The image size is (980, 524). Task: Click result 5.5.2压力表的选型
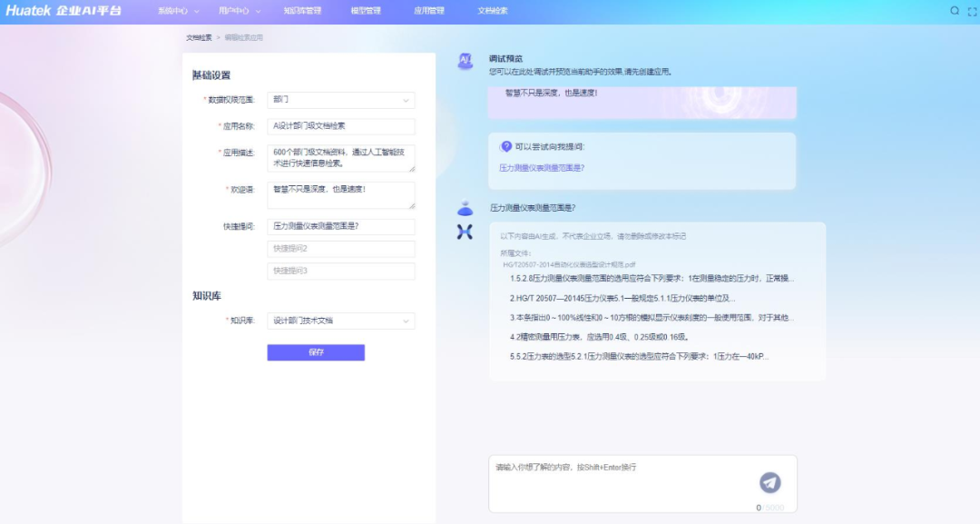[x=640, y=356]
